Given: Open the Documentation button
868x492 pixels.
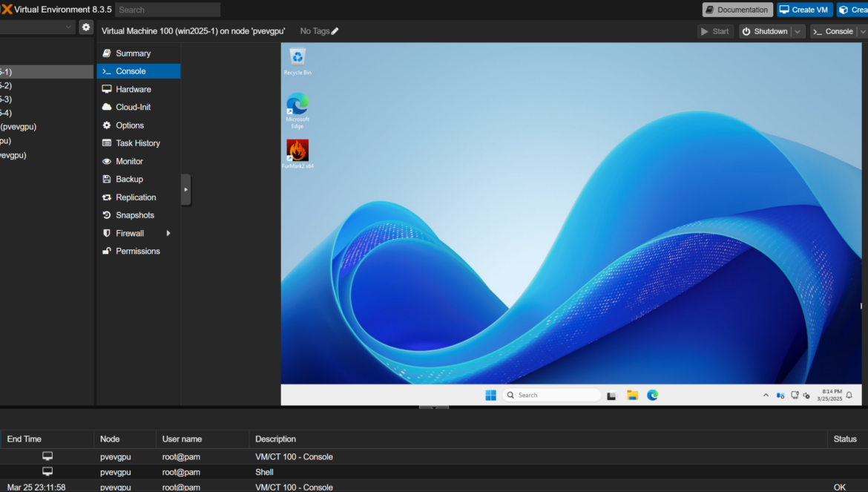Looking at the screenshot, I should [737, 10].
